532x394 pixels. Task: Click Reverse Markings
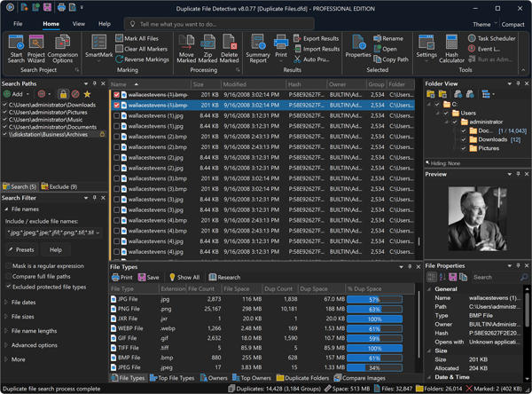142,59
